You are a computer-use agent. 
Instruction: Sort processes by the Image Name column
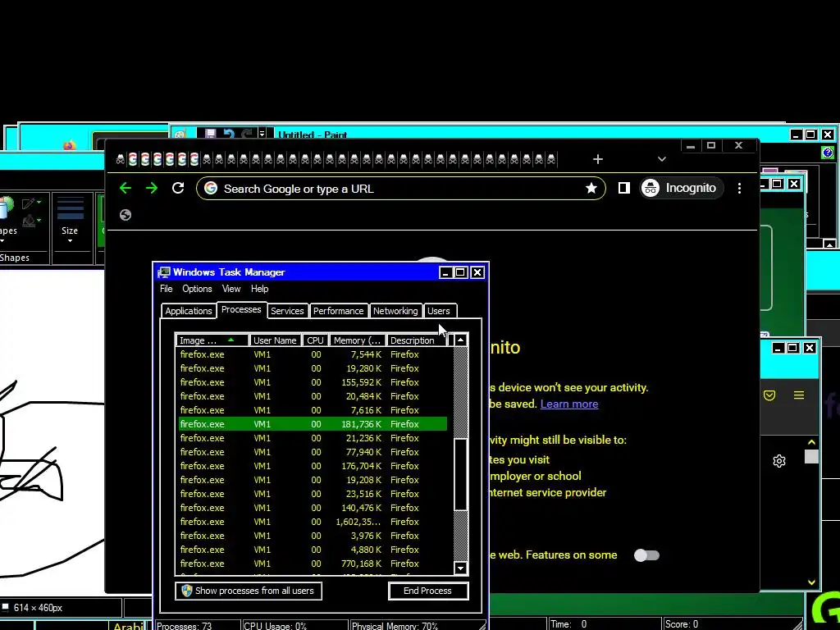click(x=212, y=340)
